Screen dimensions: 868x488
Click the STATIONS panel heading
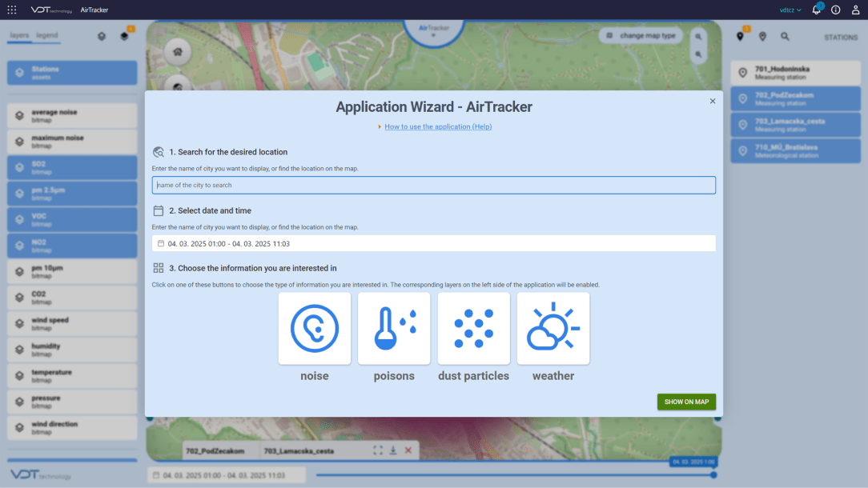click(x=841, y=37)
